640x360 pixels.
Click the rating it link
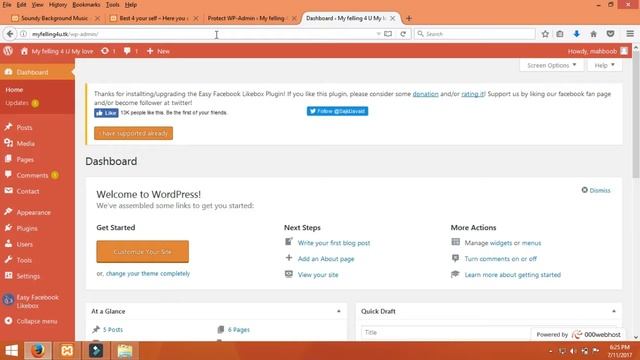(473, 94)
